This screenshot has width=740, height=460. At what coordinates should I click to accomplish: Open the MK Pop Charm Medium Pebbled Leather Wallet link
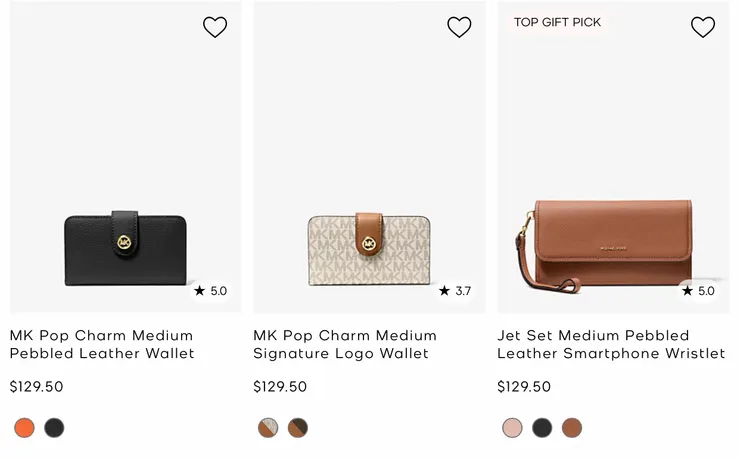pyautogui.click(x=101, y=344)
